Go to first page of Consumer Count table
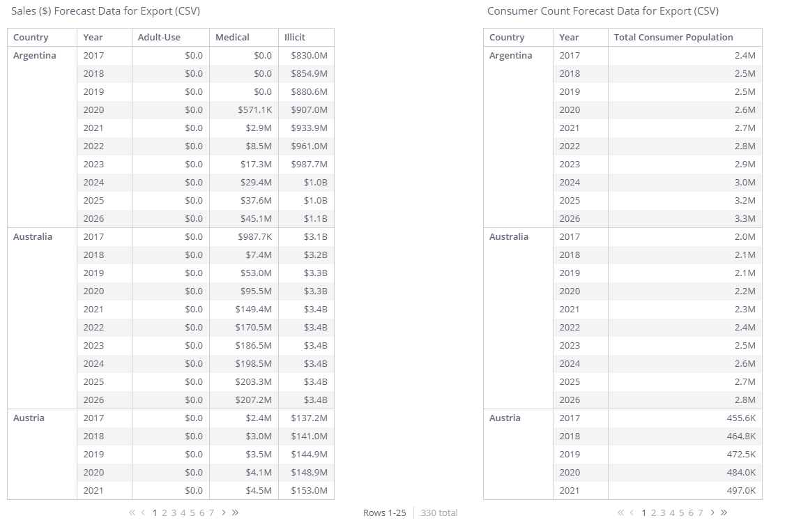The image size is (794, 532). (620, 512)
